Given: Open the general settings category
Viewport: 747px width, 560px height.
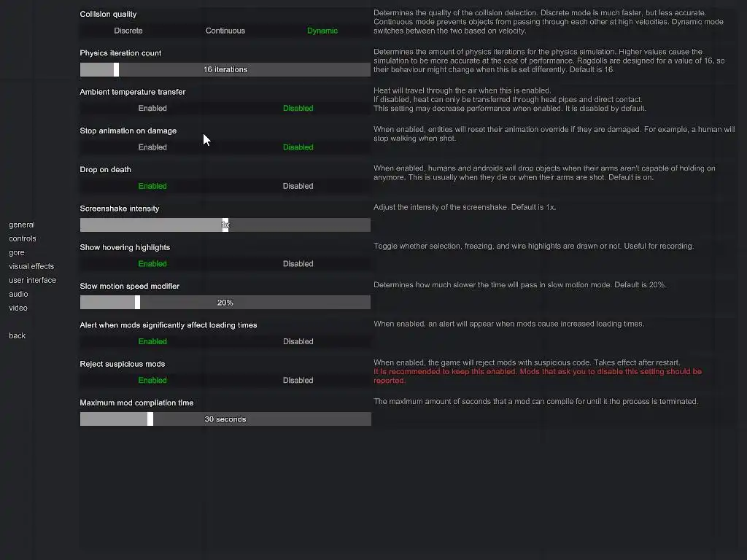Looking at the screenshot, I should (x=22, y=225).
